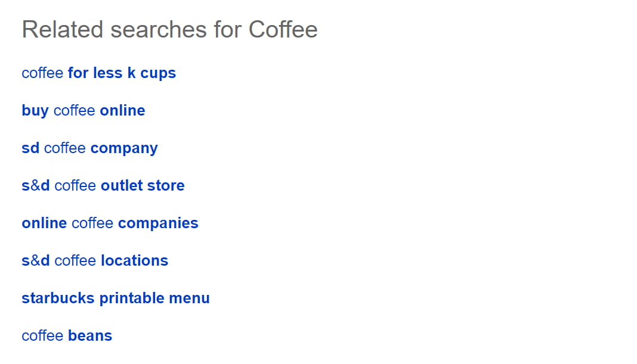
Task: Click the bold "printable menu" text
Action: [x=154, y=298]
